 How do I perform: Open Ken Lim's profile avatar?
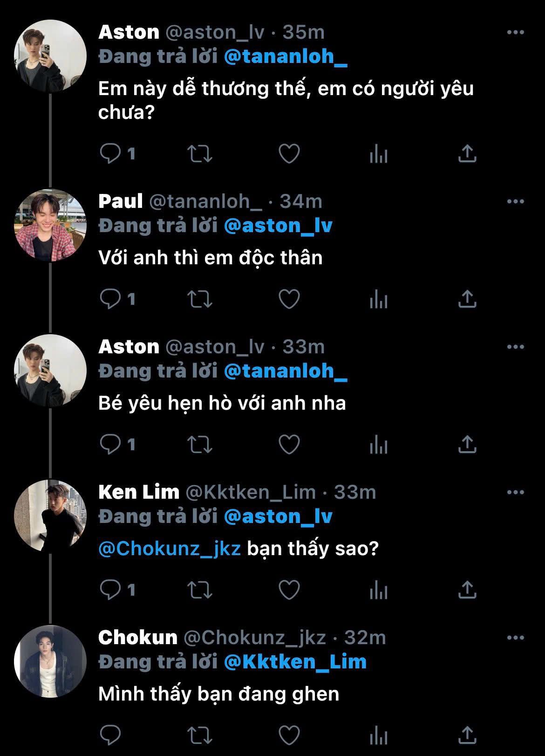tap(50, 515)
